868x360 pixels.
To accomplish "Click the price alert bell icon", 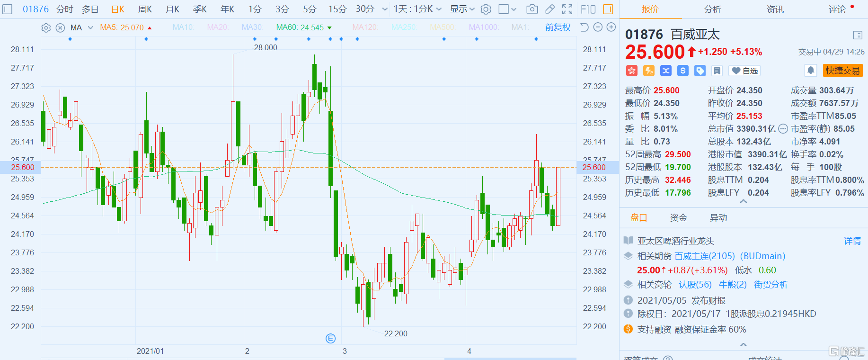I will point(811,71).
